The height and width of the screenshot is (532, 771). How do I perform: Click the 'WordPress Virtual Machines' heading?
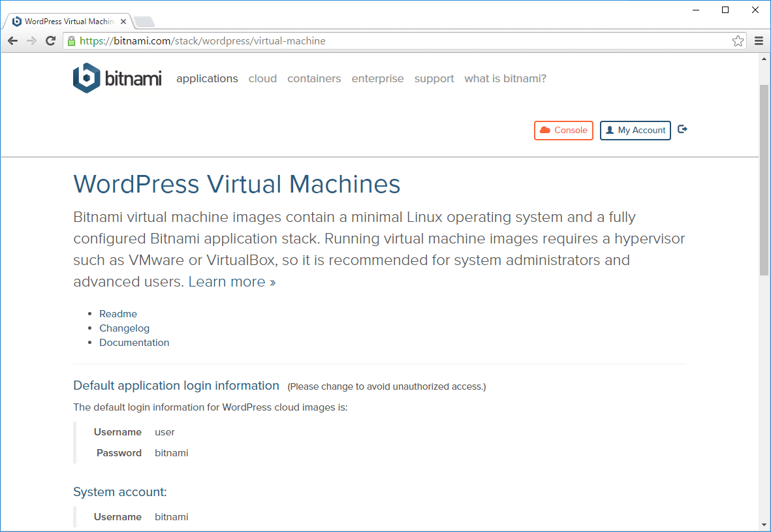point(237,184)
